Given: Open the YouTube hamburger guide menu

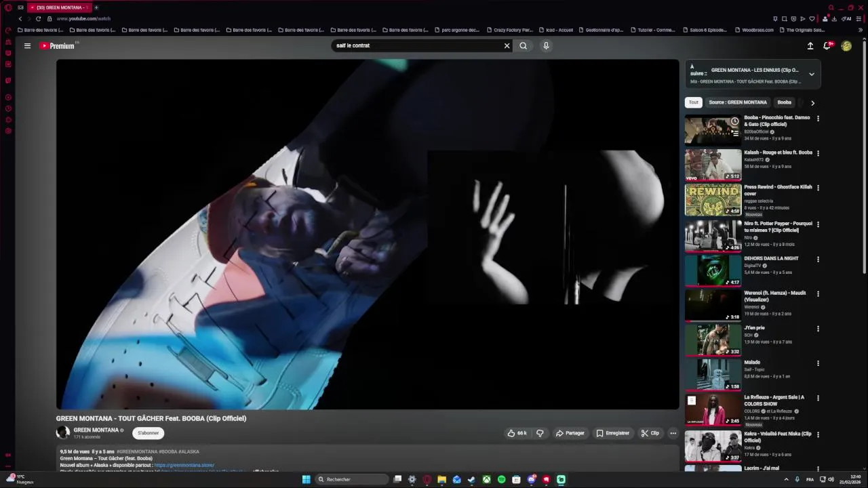Looking at the screenshot, I should 27,46.
